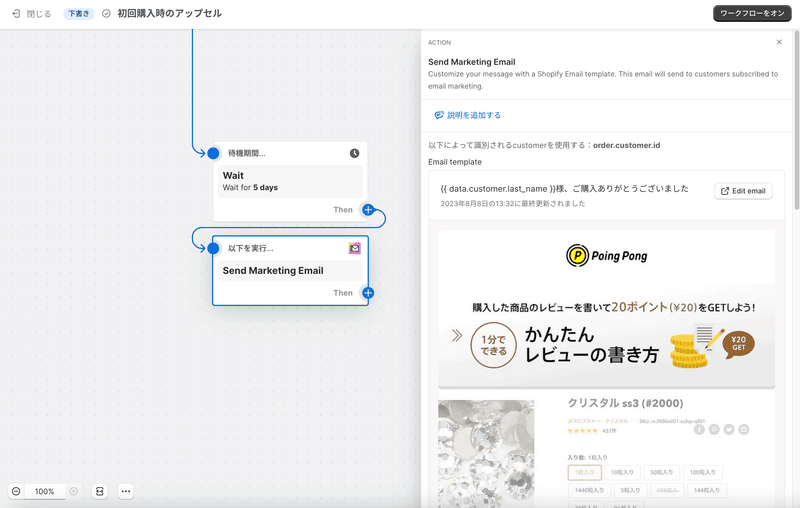Click the 100% zoom level field
Screen dimensions: 800x508
tap(44, 492)
